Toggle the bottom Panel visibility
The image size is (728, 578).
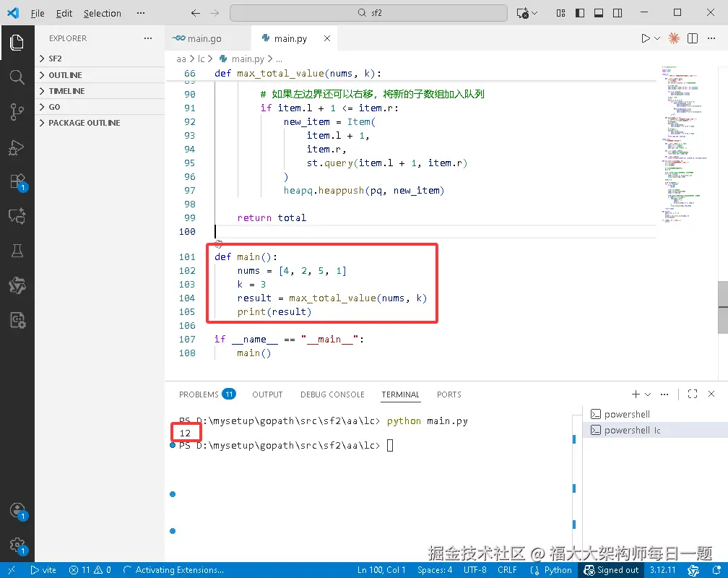click(599, 13)
